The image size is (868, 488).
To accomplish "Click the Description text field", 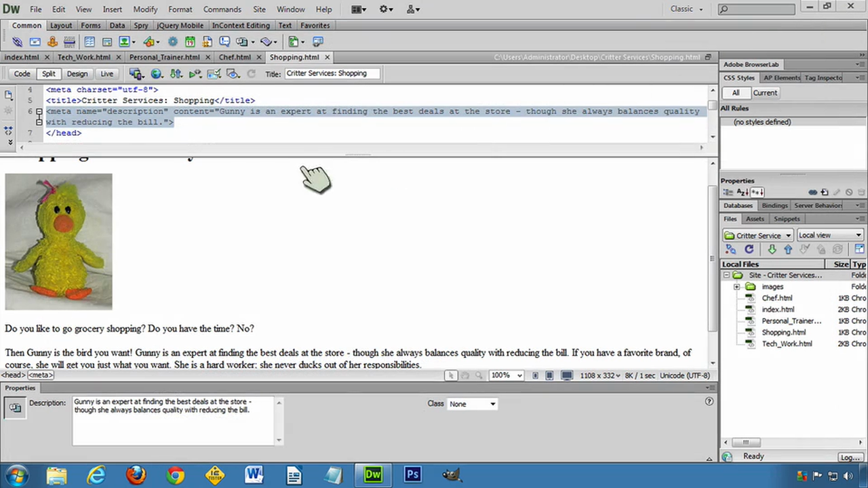I will (x=174, y=420).
